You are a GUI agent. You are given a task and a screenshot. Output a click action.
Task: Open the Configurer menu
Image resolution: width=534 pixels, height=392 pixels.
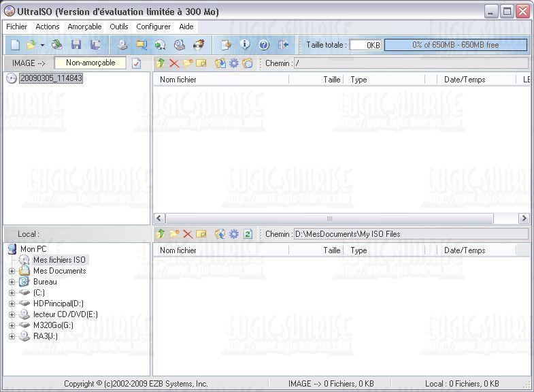154,27
